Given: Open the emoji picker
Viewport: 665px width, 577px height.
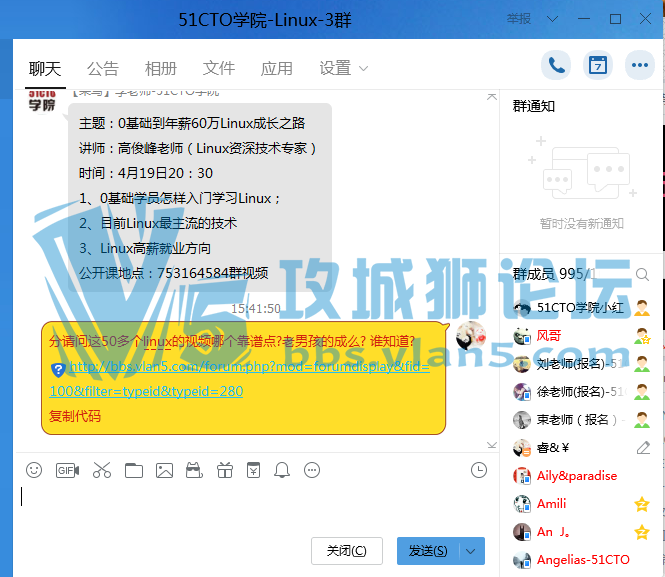Looking at the screenshot, I should 34,470.
